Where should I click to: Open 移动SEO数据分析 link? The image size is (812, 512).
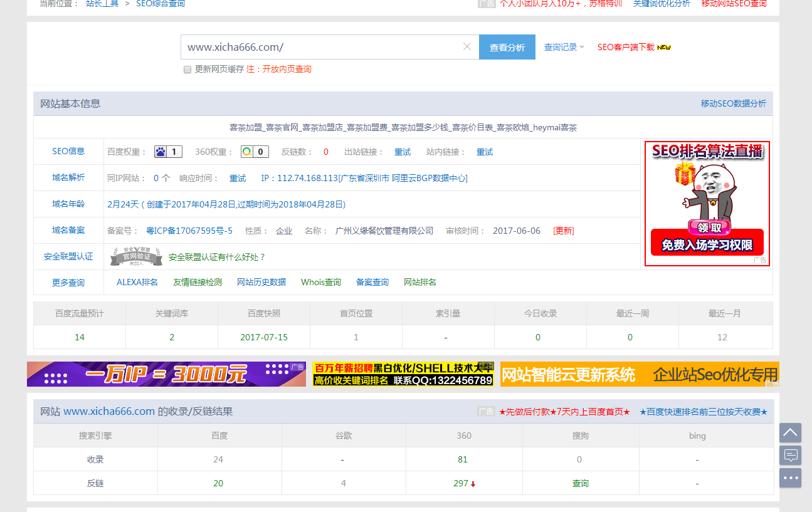coord(734,103)
